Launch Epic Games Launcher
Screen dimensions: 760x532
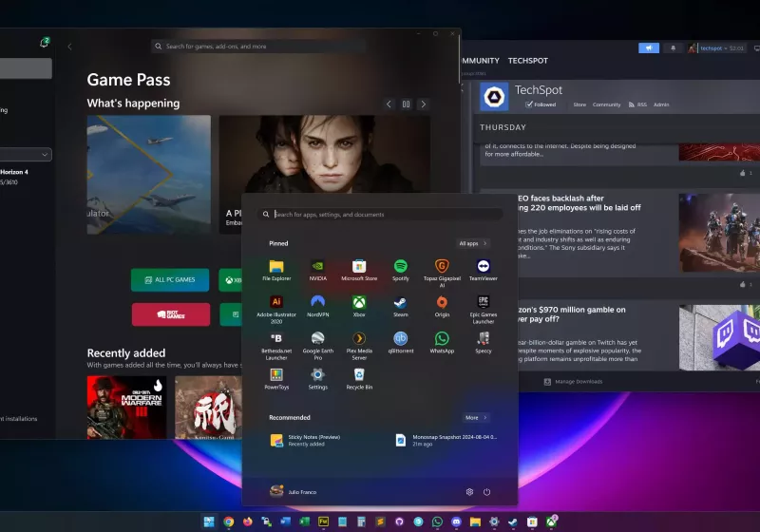coord(483,302)
